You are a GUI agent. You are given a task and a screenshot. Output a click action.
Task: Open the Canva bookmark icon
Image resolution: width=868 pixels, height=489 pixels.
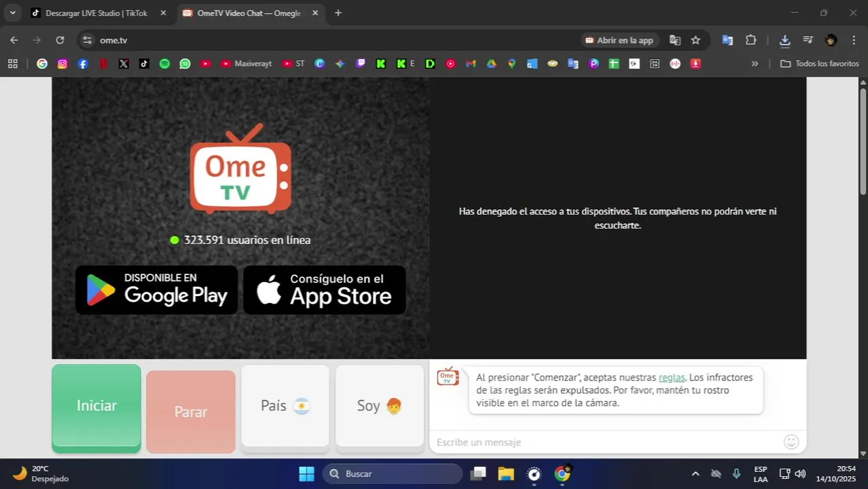click(320, 63)
